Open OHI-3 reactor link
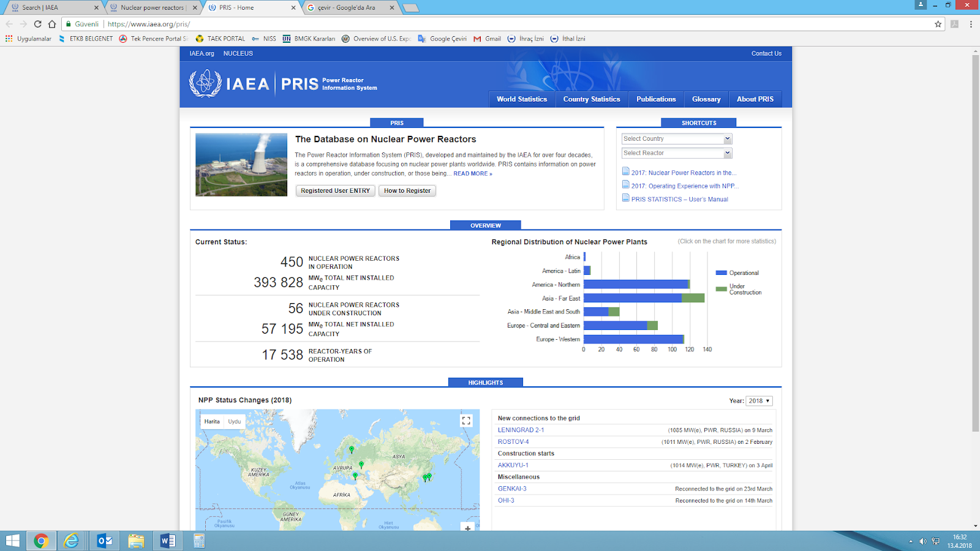Screen dimensions: 980x551 506,500
